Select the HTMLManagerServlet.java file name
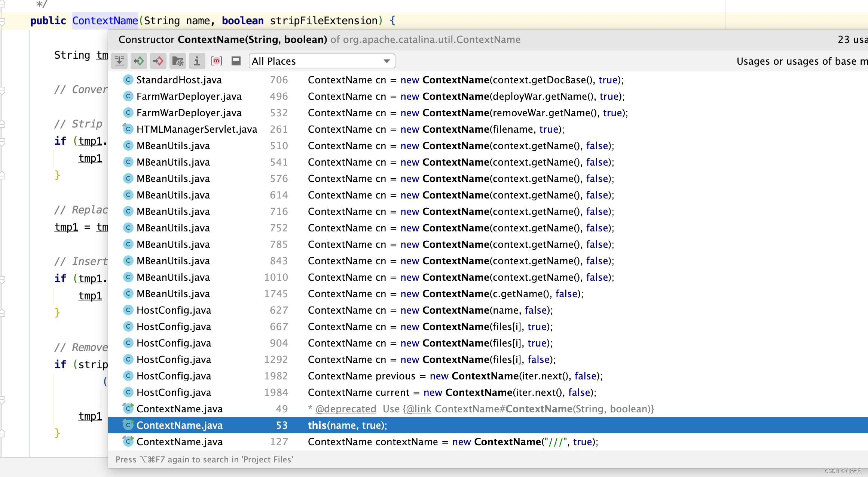 tap(197, 129)
